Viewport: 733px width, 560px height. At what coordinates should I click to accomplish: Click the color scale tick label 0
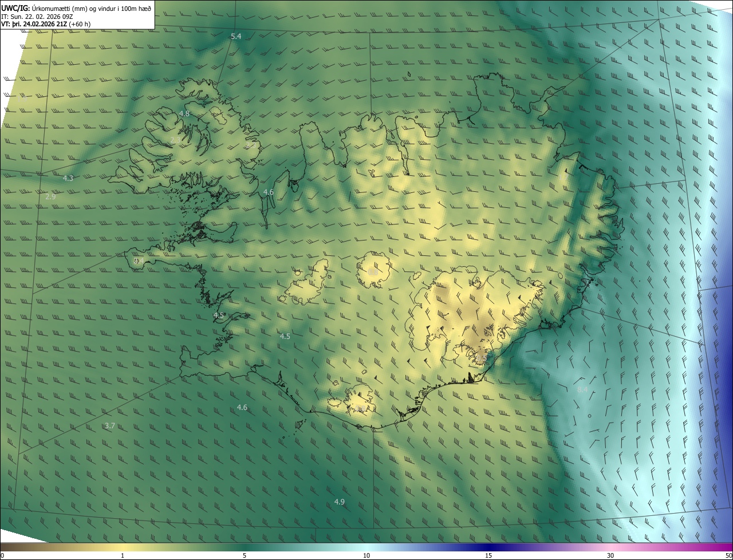coord(2,555)
